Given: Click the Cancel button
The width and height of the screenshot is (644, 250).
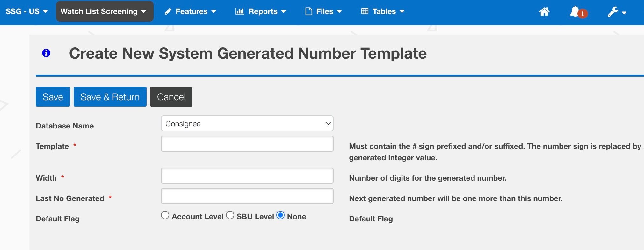Looking at the screenshot, I should pyautogui.click(x=171, y=97).
